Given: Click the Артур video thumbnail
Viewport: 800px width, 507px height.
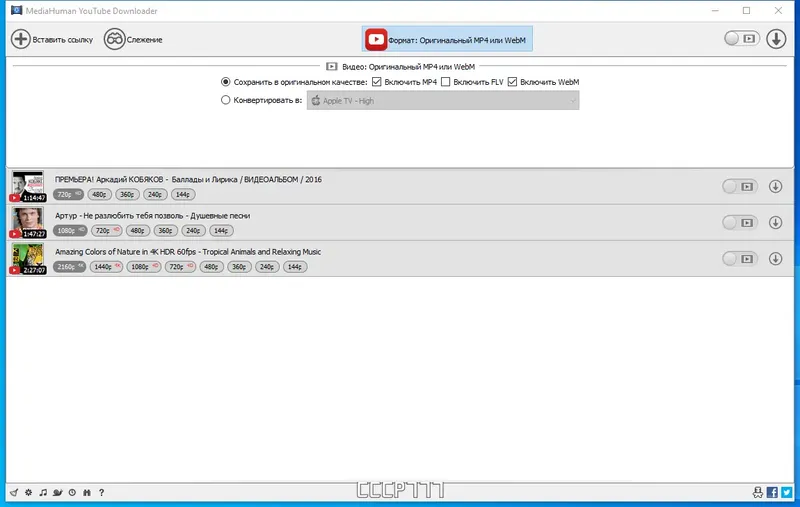Looking at the screenshot, I should coord(28,222).
